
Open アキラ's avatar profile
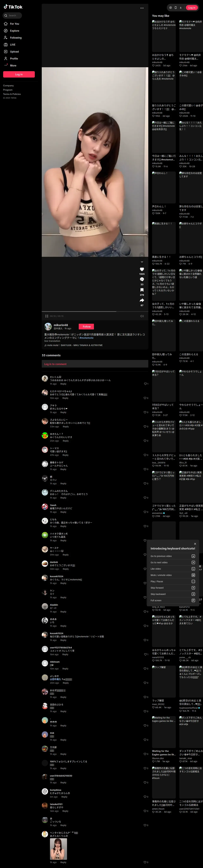click(x=45, y=407)
